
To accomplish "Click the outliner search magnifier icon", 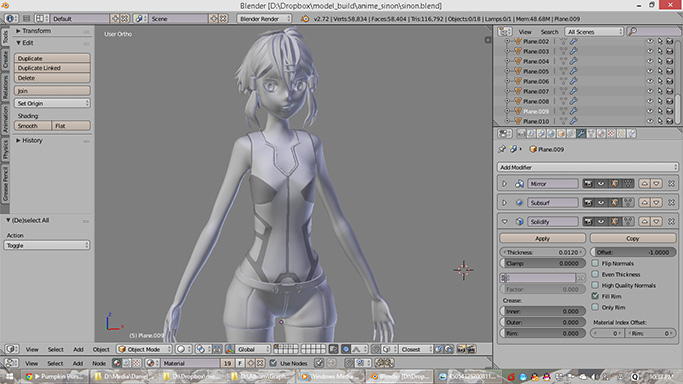I will [632, 31].
